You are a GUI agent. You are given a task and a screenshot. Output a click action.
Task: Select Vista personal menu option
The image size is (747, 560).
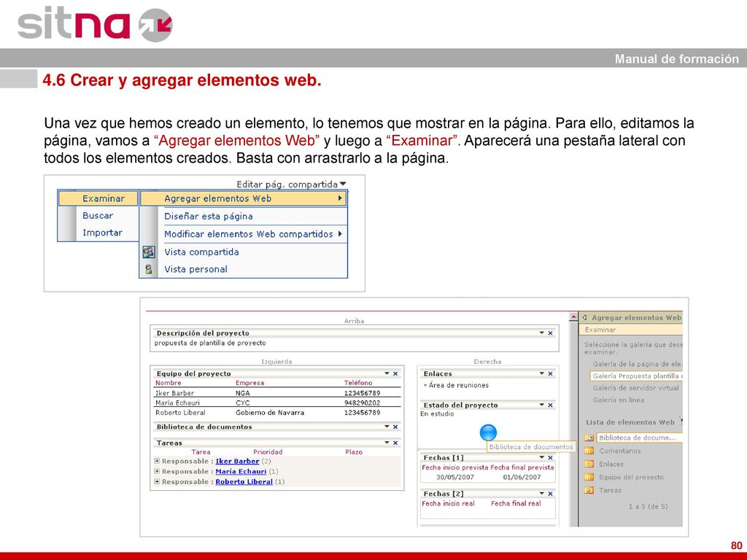[x=196, y=269]
